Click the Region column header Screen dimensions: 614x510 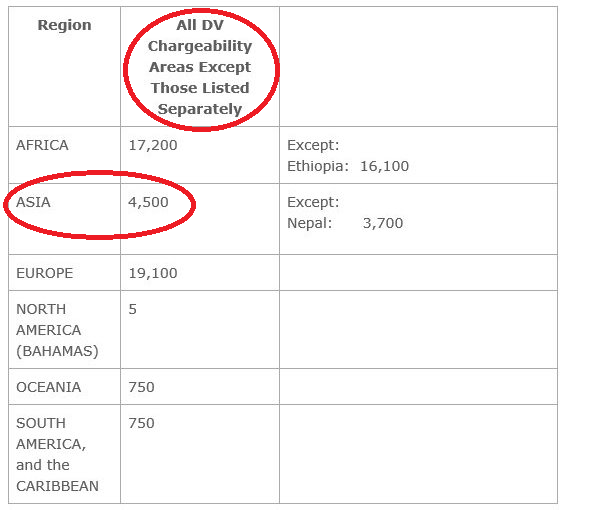pyautogui.click(x=64, y=25)
